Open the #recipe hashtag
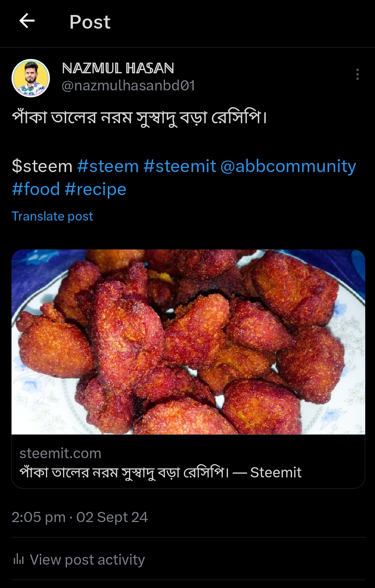Viewport: 375px width, 588px height. point(96,189)
